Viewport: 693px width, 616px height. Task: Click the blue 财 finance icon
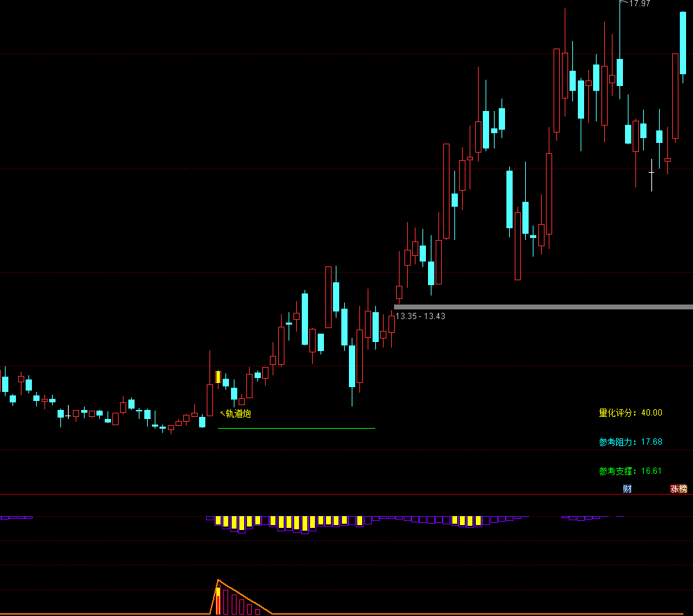pyautogui.click(x=627, y=489)
